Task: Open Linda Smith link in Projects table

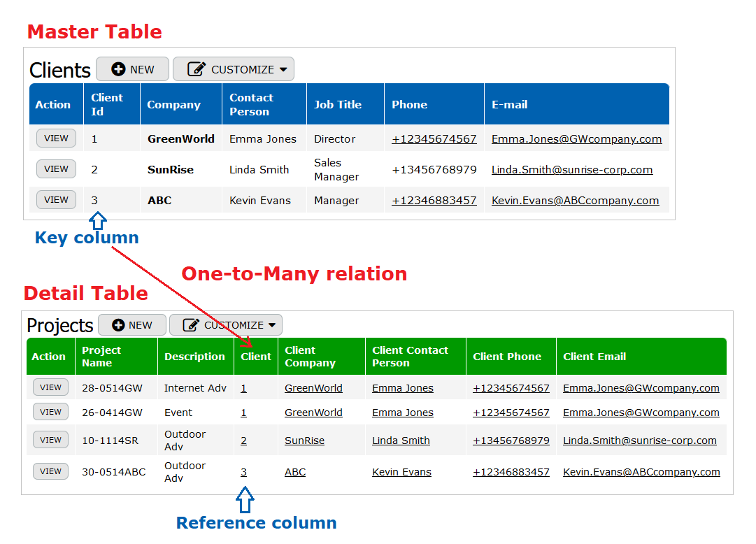Action: click(x=401, y=441)
